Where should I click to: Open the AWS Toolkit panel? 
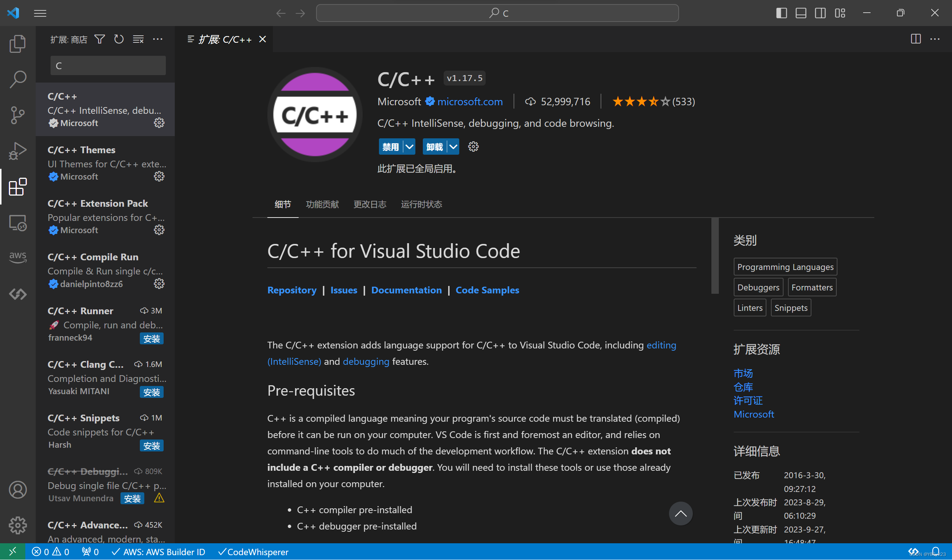point(17,257)
